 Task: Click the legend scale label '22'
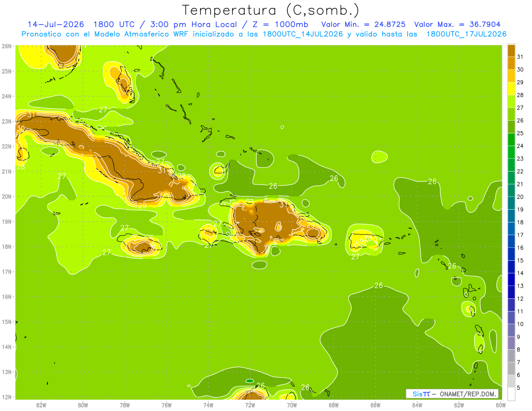[x=520, y=171]
